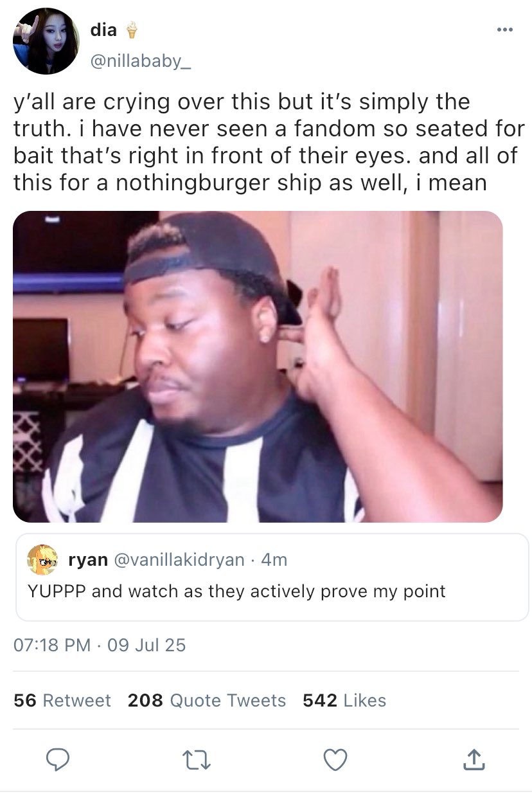This screenshot has height=794, width=532.
Task: Like the tweet with heart icon
Action: click(335, 760)
